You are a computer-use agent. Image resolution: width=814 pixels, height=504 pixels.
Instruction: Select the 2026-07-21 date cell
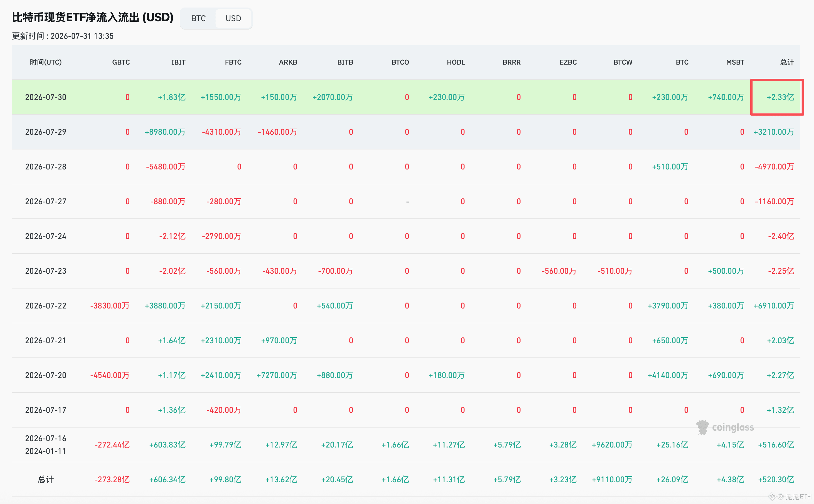[46, 341]
